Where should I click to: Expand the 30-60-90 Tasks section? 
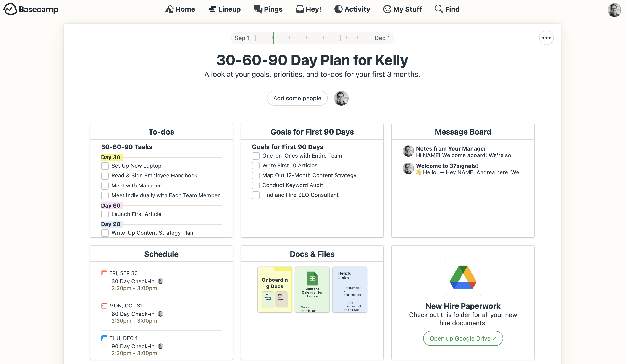coord(126,146)
